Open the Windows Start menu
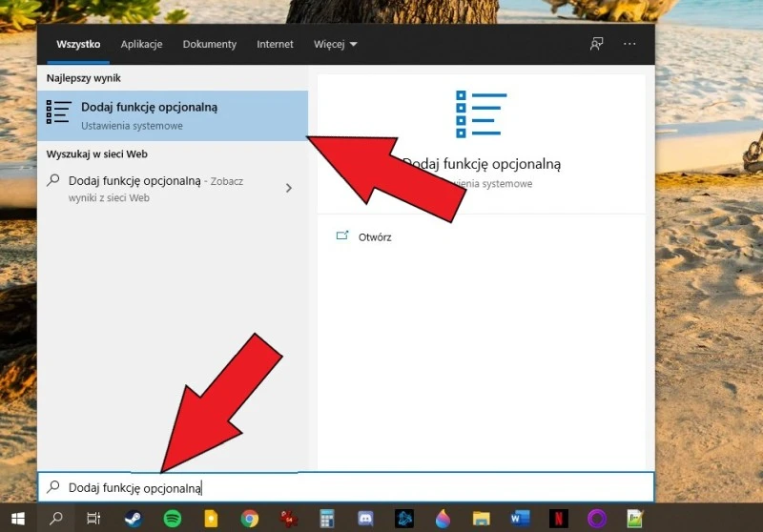Screen dimensions: 763x532 (x=17, y=519)
